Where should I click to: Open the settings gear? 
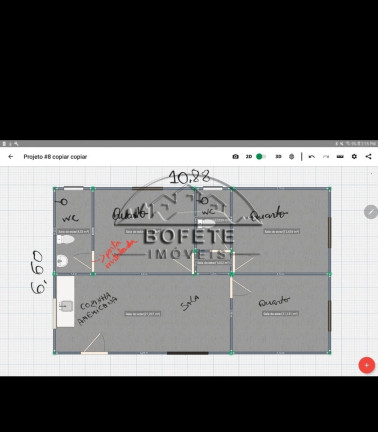(354, 156)
